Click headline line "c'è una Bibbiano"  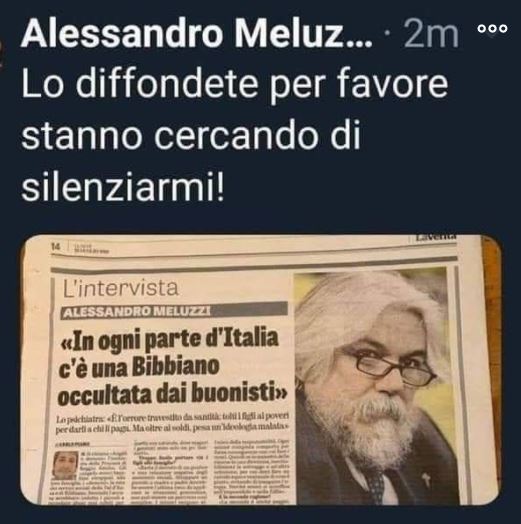(139, 367)
